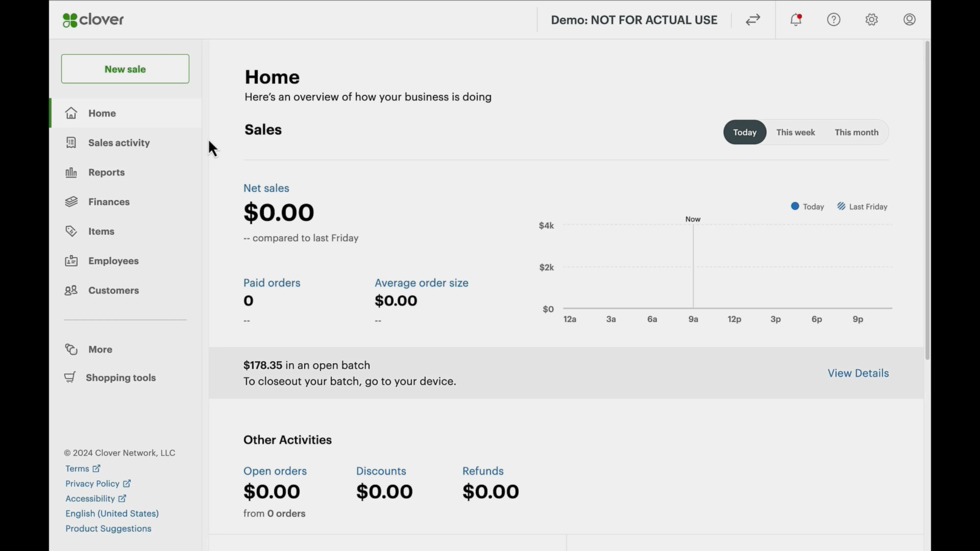This screenshot has width=980, height=551.
Task: Open the help question mark icon
Action: [x=834, y=19]
